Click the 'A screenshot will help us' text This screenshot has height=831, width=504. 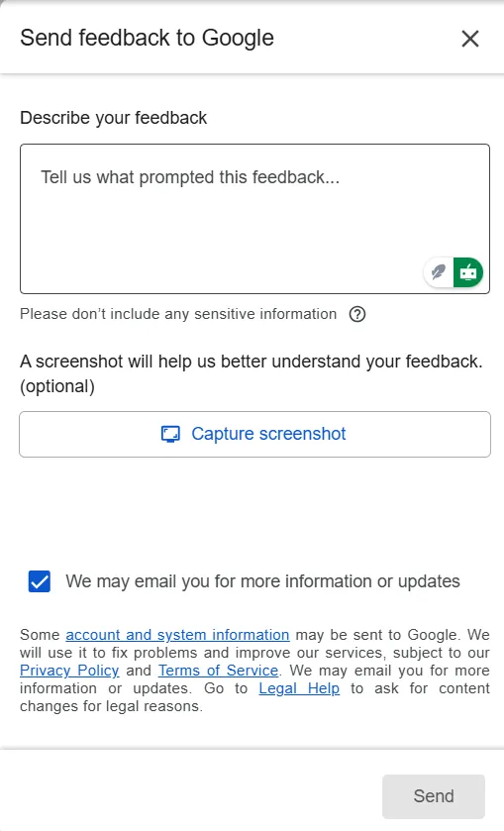252,362
